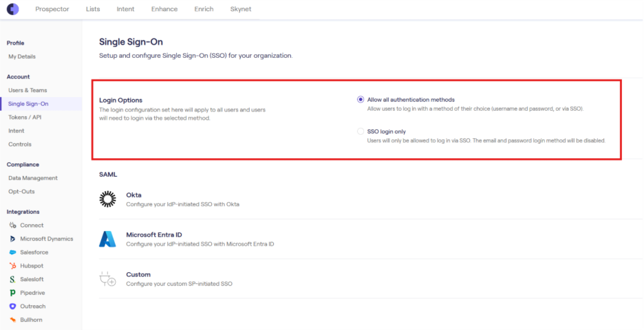Viewport: 644px width, 330px height.
Task: Click the Okta sunburst logo
Action: click(x=107, y=199)
